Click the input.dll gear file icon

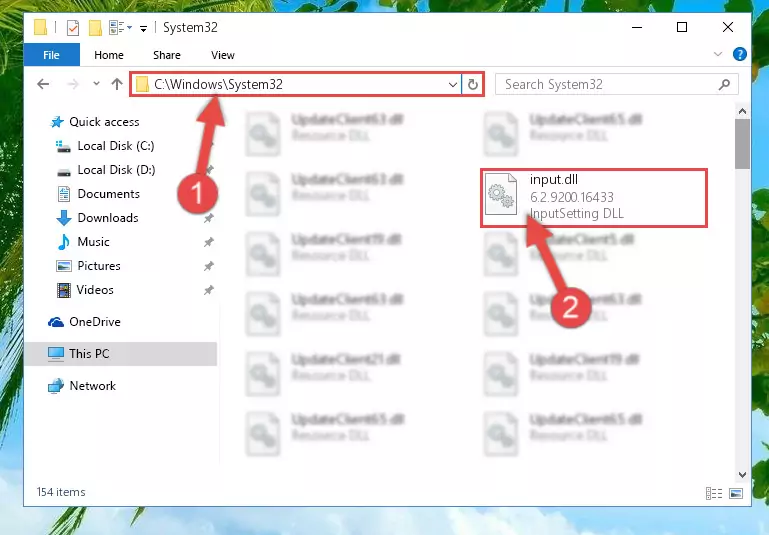point(501,194)
